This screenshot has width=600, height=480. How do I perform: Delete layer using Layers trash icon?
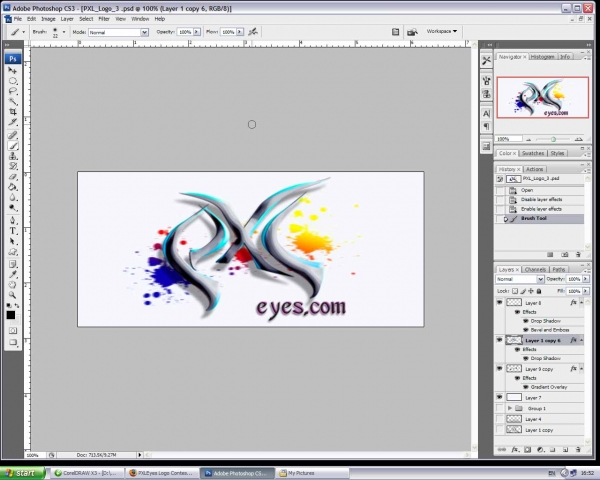click(578, 449)
